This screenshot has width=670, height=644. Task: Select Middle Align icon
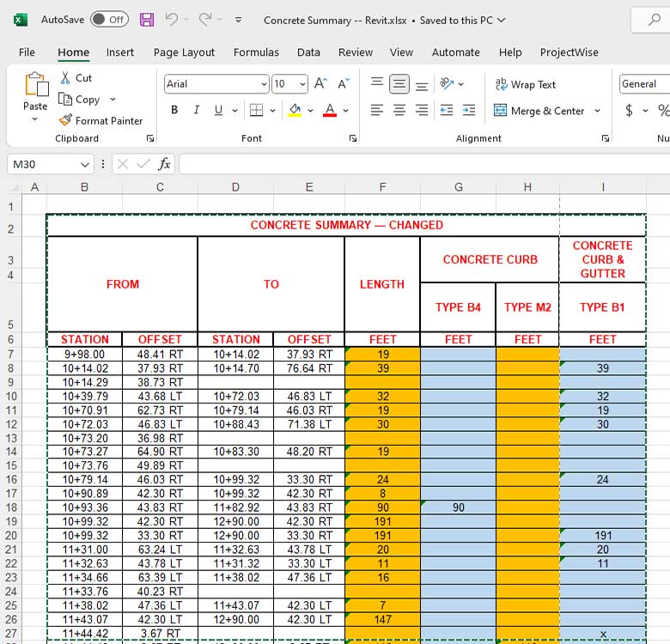tap(399, 83)
